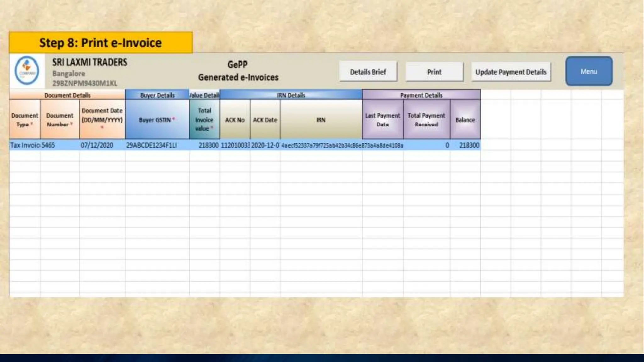Select the Balance column header

[x=465, y=120]
